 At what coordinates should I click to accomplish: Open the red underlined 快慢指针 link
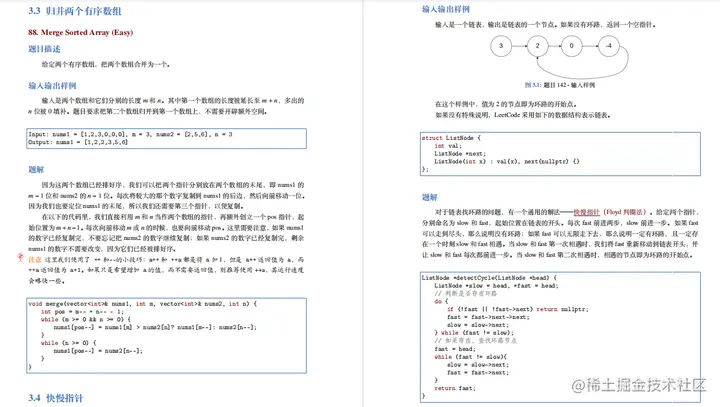tap(586, 212)
